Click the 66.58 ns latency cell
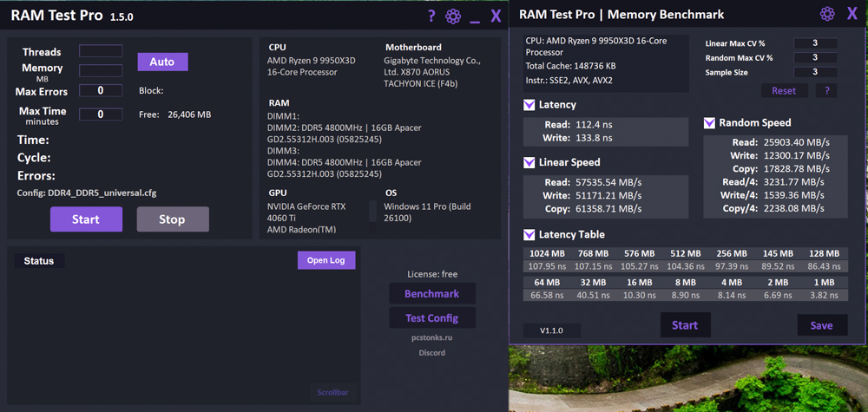Image resolution: width=868 pixels, height=412 pixels. (547, 295)
